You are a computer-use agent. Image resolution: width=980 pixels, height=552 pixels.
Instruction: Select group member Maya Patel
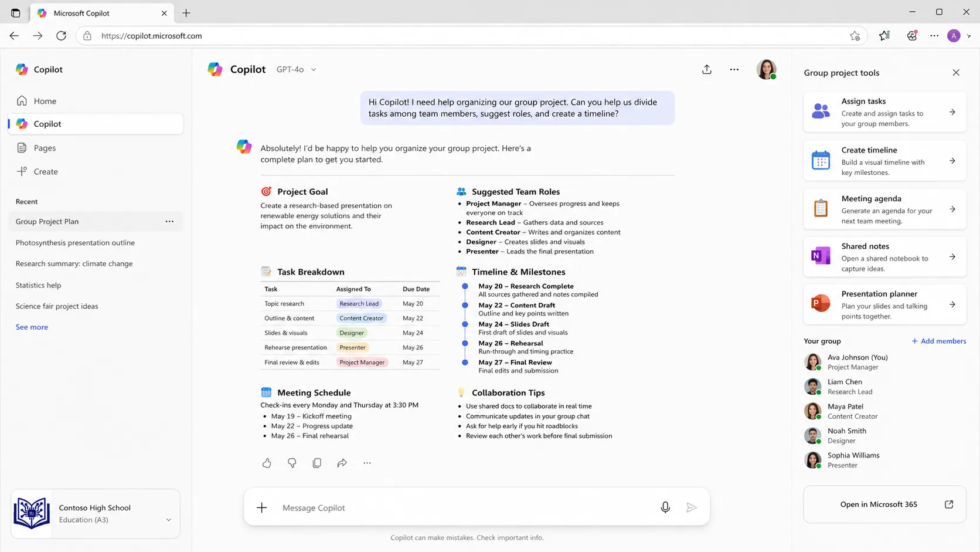(x=884, y=411)
